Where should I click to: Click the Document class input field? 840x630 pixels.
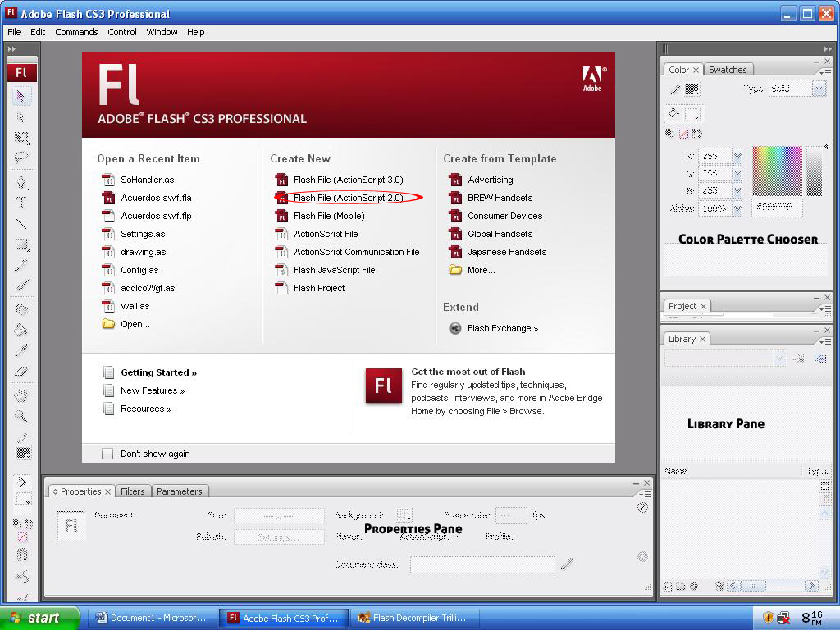(482, 564)
